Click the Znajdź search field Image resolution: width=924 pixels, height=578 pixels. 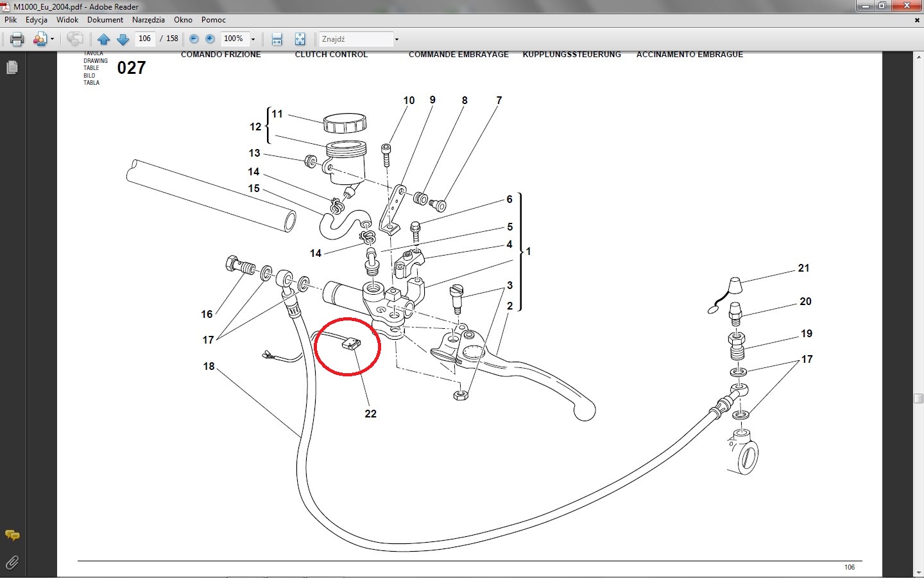pos(356,39)
